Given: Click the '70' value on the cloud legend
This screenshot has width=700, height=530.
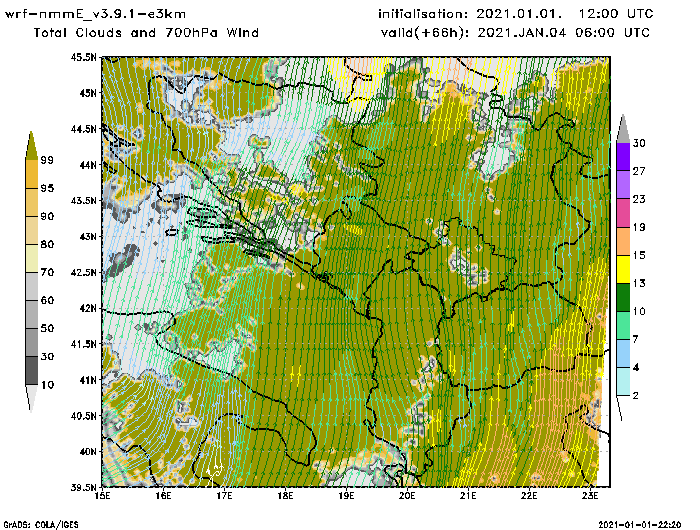Looking at the screenshot, I should (47, 272).
